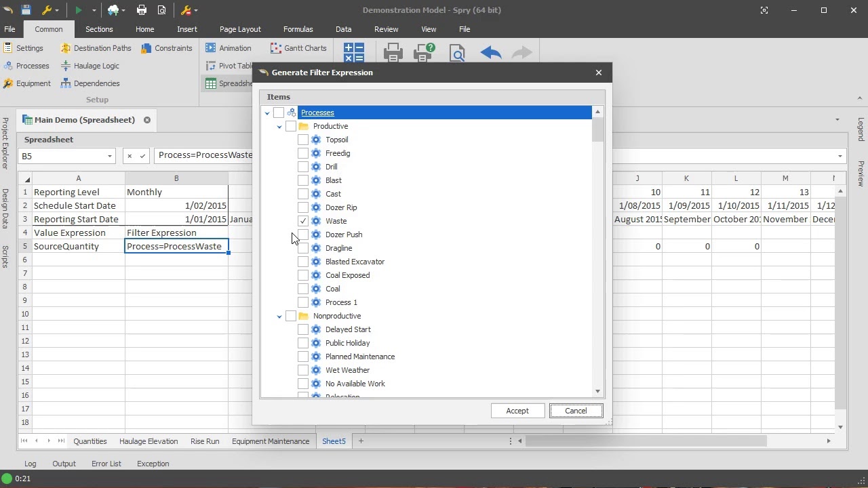Screen dimensions: 868x488
Task: Open the cell reference B5 dropdown
Action: 110,156
